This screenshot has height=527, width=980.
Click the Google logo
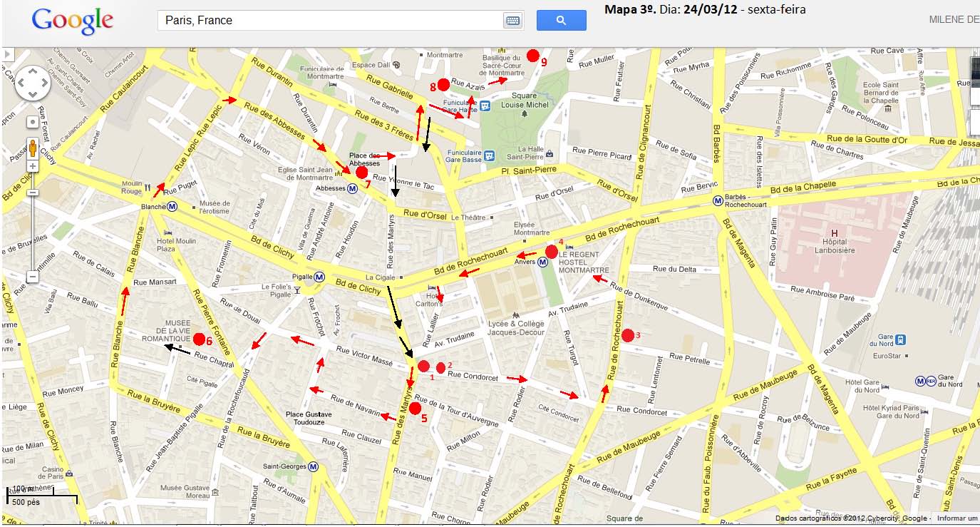point(72,21)
